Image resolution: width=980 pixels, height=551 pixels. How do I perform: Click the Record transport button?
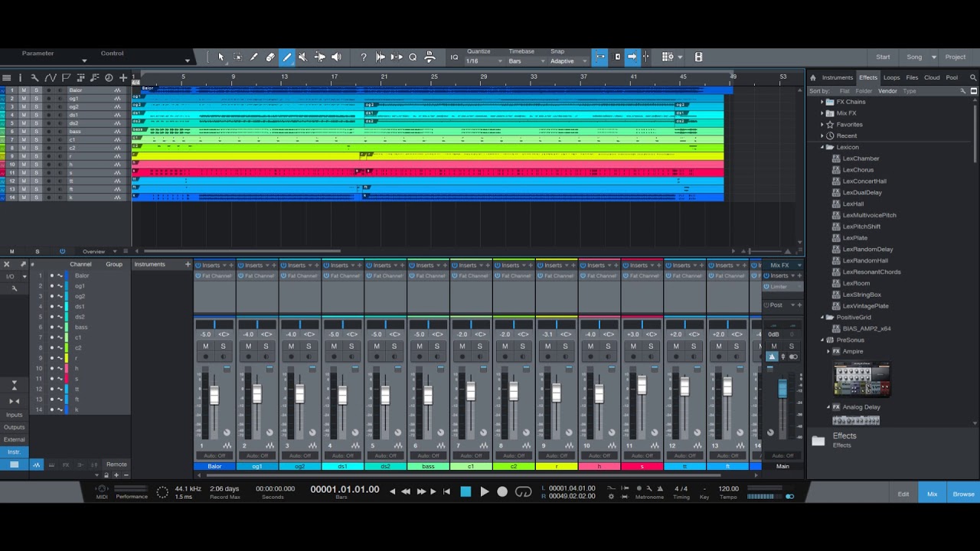502,491
